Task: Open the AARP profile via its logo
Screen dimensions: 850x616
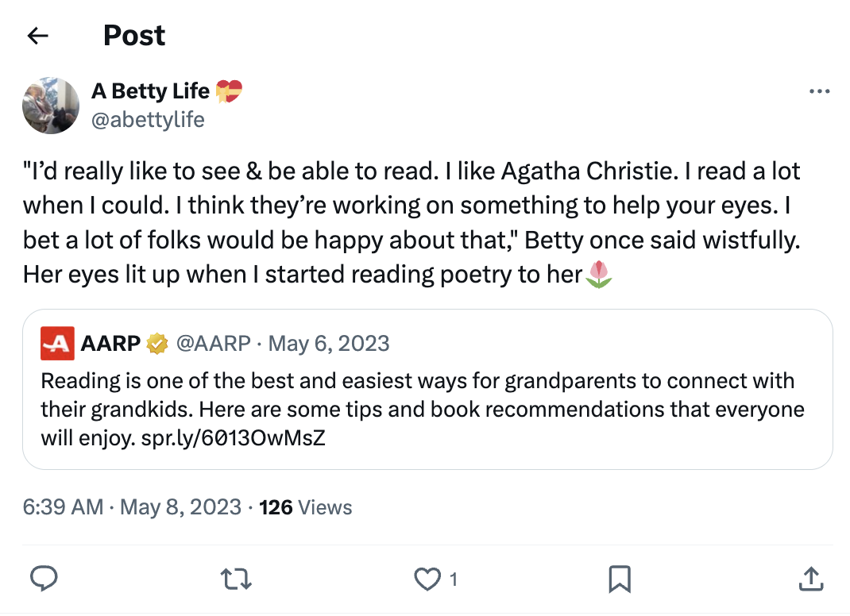Action: click(x=56, y=343)
